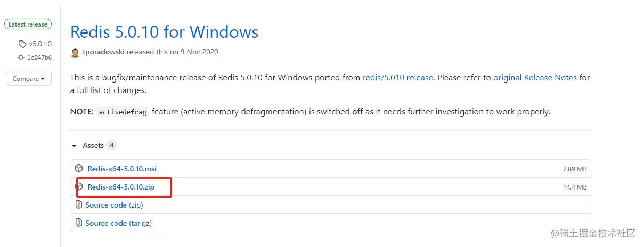Click the package icon for the .msi asset
644x247 pixels.
[x=79, y=169]
